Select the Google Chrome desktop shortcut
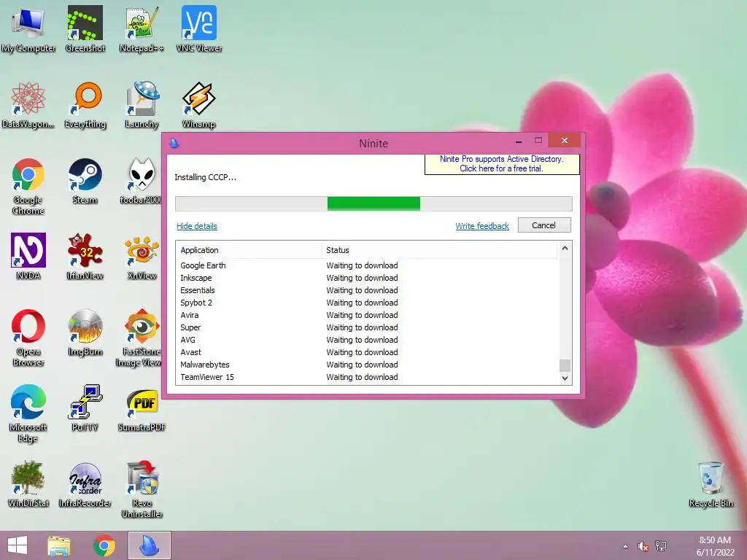747x560 pixels. pyautogui.click(x=28, y=187)
